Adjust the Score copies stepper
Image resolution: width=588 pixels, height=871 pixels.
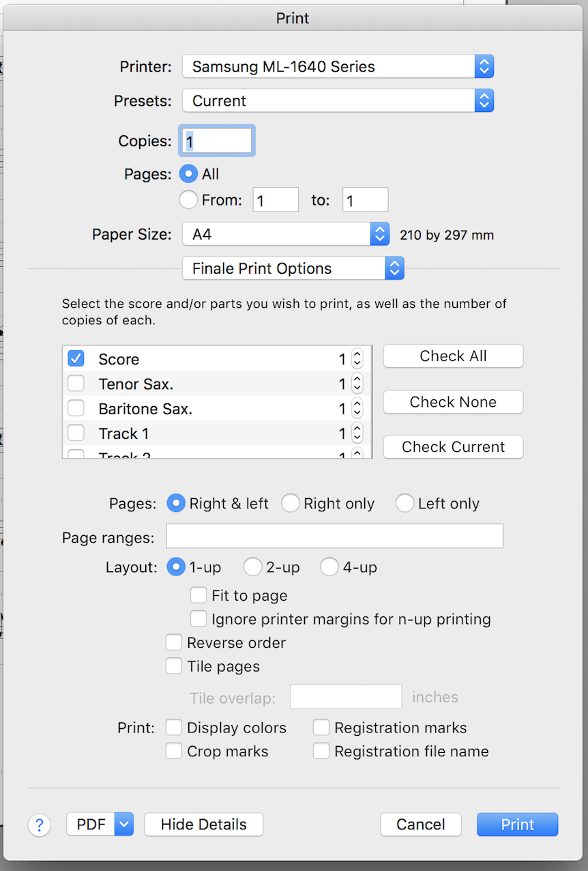(357, 359)
